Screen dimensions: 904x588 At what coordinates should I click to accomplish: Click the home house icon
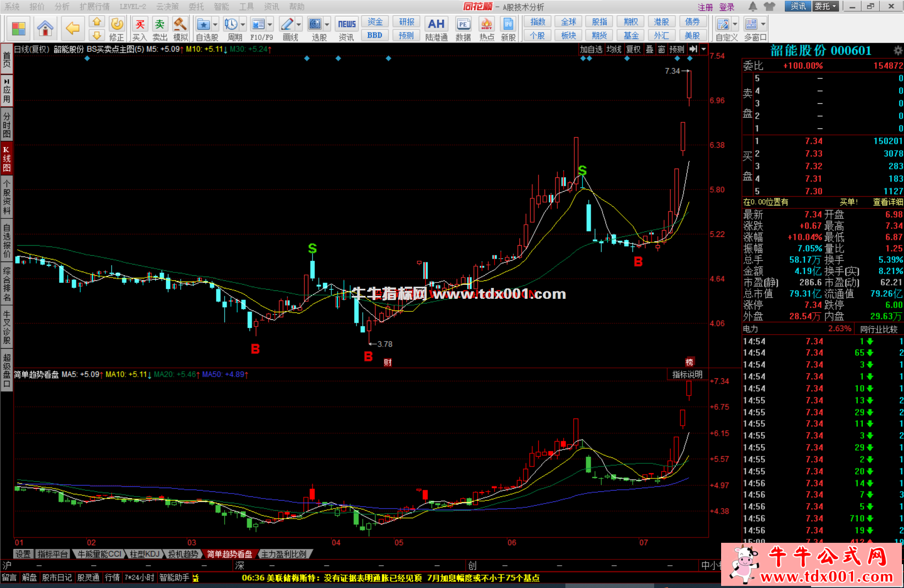tap(45, 28)
